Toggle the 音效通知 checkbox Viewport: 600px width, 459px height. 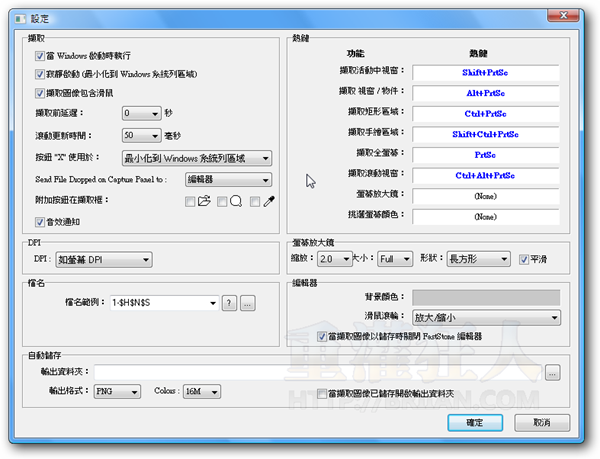39,221
